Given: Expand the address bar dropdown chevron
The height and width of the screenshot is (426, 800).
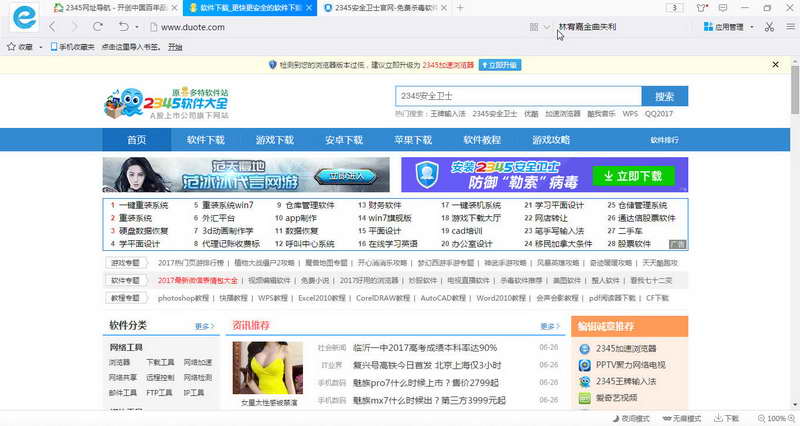Looking at the screenshot, I should (546, 27).
